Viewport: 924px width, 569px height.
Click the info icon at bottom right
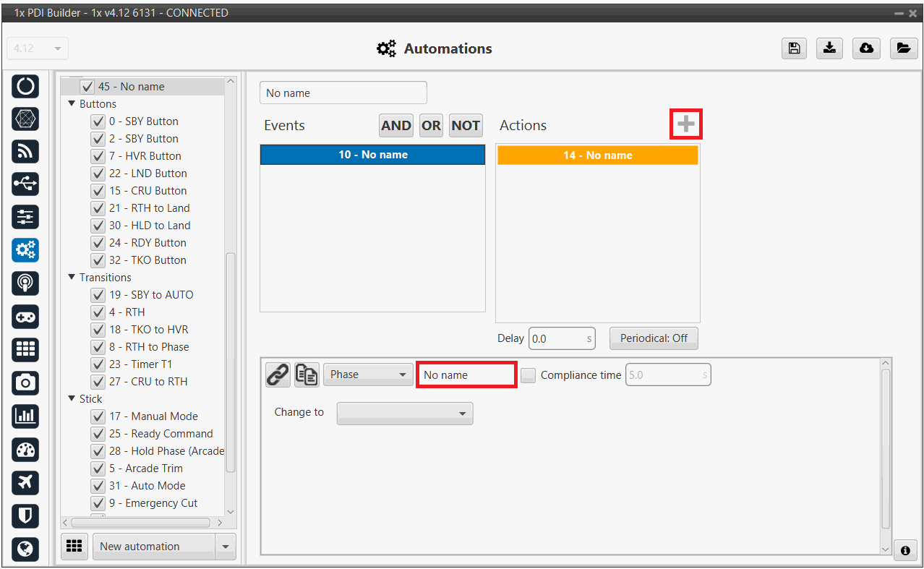click(x=905, y=550)
